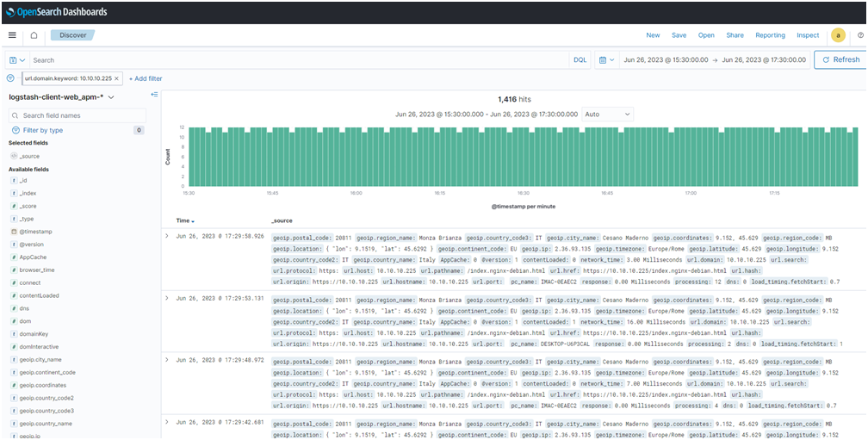The width and height of the screenshot is (868, 440).
Task: Open the user avatar menu
Action: click(x=838, y=34)
